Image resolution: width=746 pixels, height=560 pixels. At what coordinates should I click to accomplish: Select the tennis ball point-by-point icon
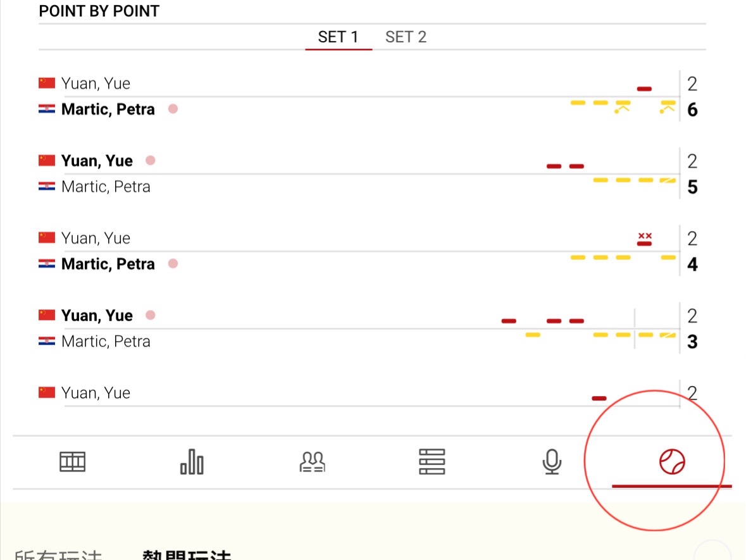[672, 462]
